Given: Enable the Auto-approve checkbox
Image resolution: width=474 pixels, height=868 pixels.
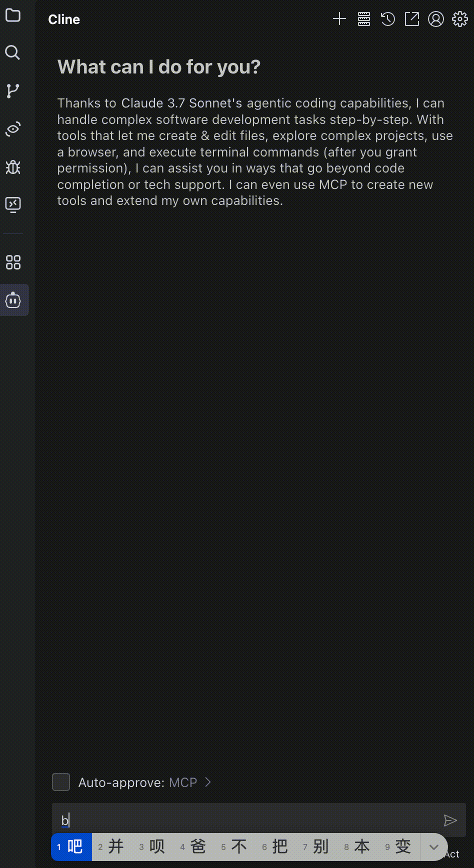Looking at the screenshot, I should click(61, 782).
